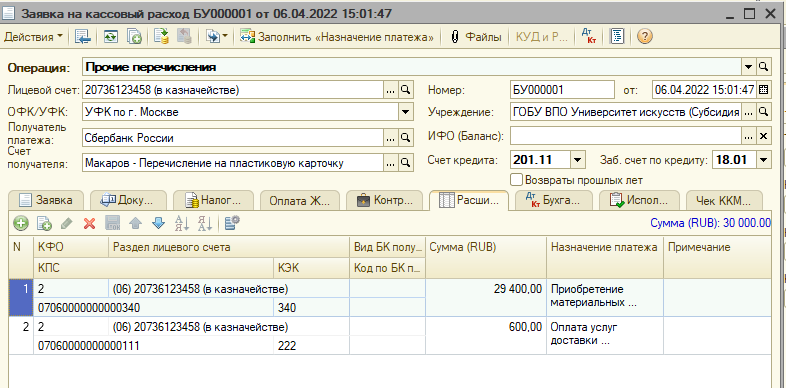The height and width of the screenshot is (388, 786).
Task: Click the Номер input field БУ000001
Action: [561, 90]
